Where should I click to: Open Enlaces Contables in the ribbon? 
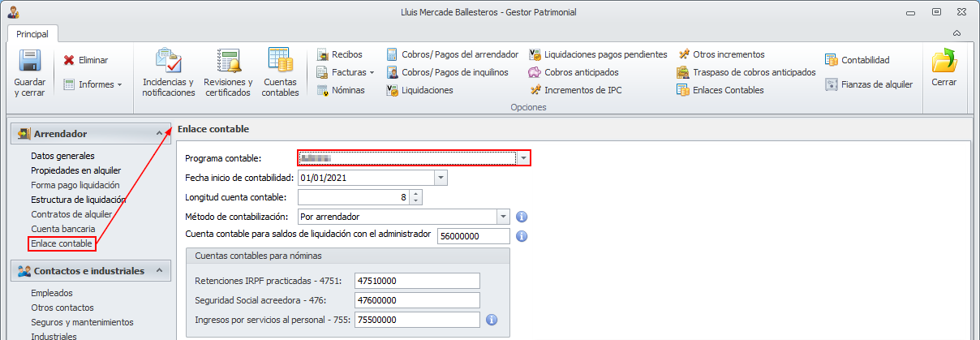[x=728, y=90]
